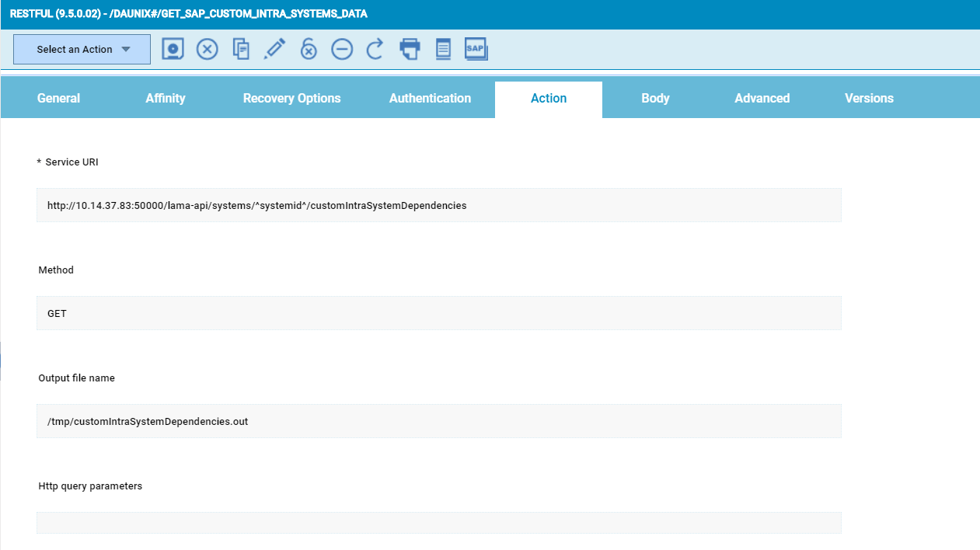Open the Select an Action dropdown

click(82, 50)
